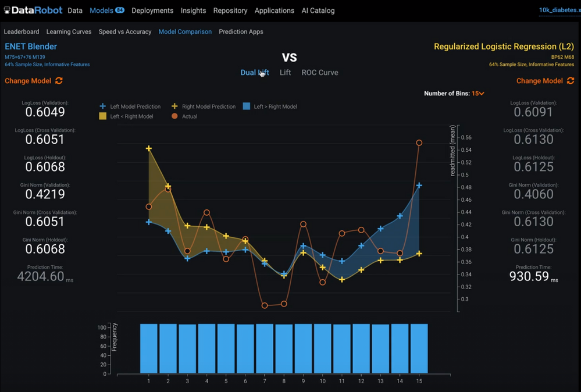Toggle the Left > Right Model blue legend swatch

(247, 106)
